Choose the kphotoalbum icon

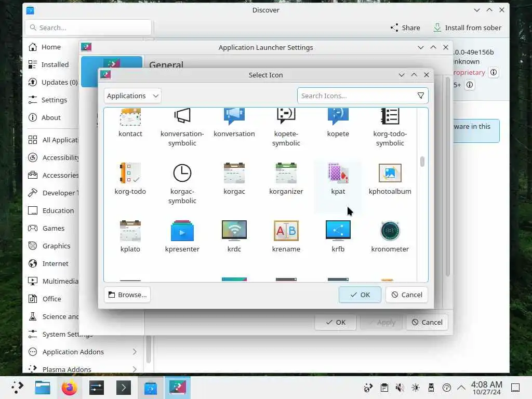click(x=390, y=179)
